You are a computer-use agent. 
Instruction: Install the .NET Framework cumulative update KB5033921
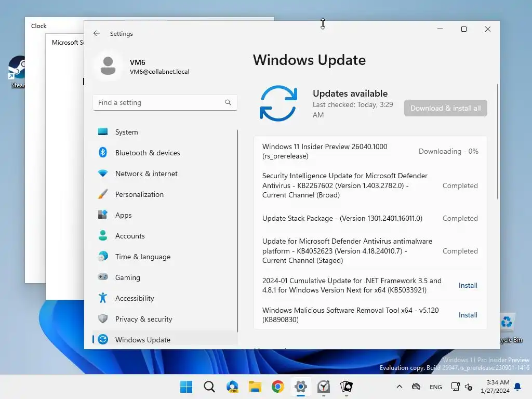coord(468,285)
